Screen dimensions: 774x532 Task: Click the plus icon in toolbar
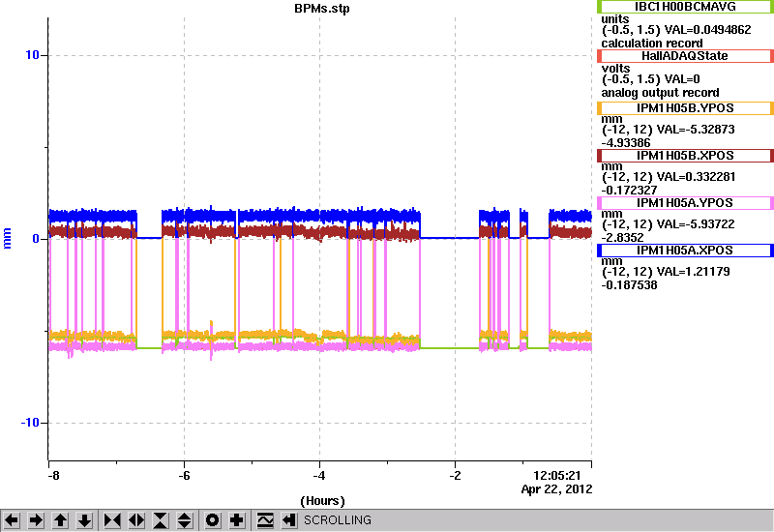237,520
